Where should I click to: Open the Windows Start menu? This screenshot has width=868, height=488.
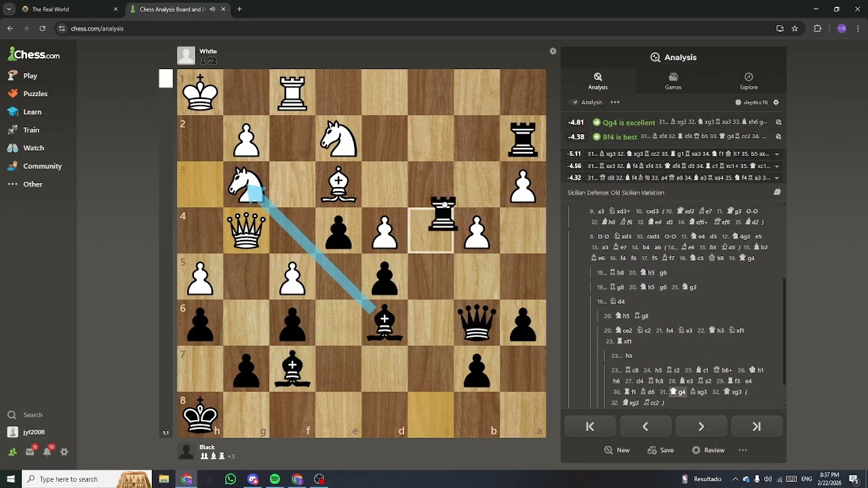(11, 479)
